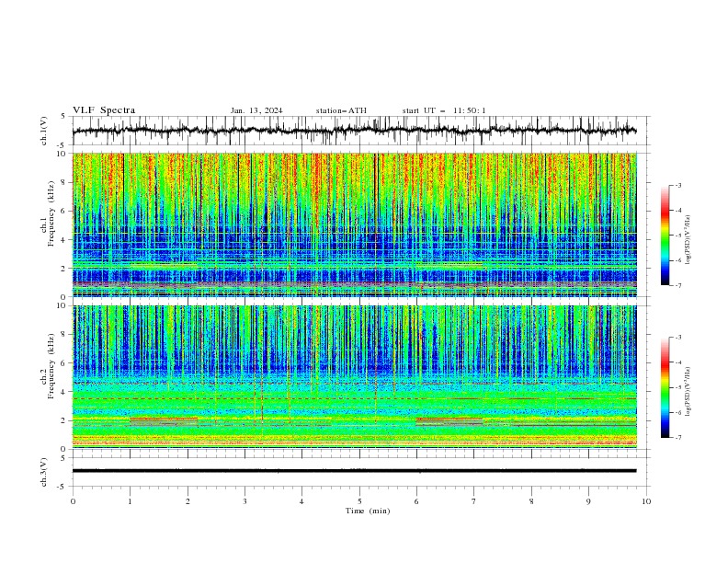Select the log(PSD) label beside ch.2 colorbar
728x563 pixels.
click(688, 392)
